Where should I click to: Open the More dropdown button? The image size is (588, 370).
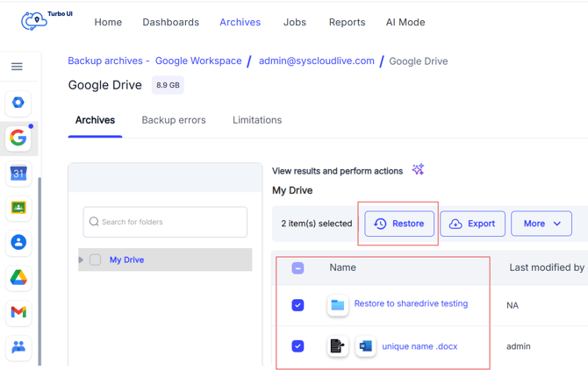pyautogui.click(x=541, y=224)
